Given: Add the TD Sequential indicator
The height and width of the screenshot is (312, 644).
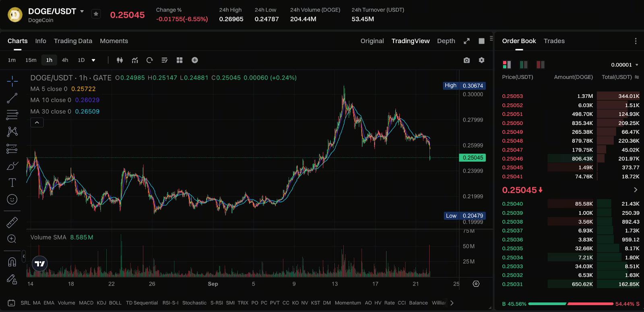Looking at the screenshot, I should pyautogui.click(x=142, y=303).
